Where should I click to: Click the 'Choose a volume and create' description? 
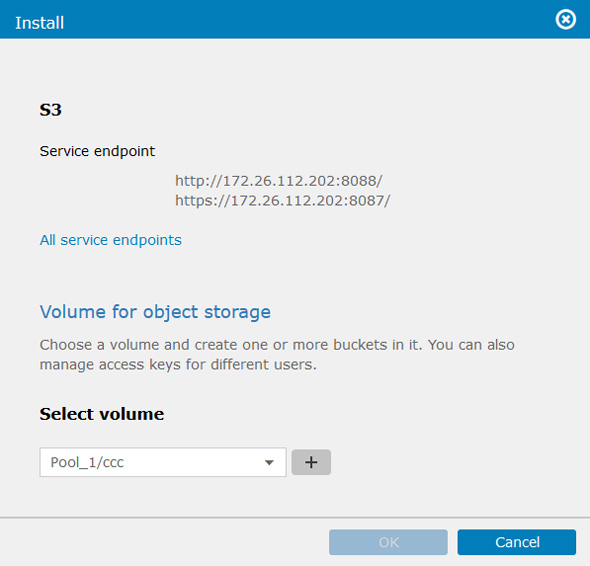click(x=277, y=355)
